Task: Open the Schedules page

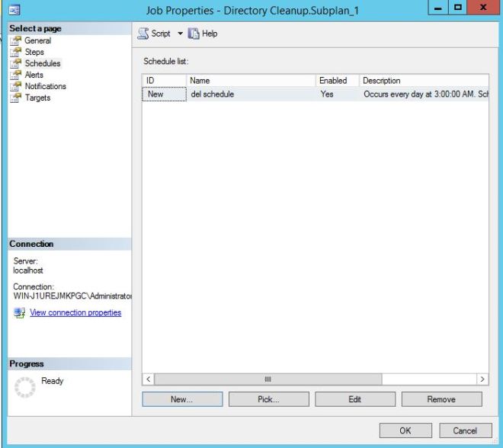Action: pyautogui.click(x=42, y=64)
